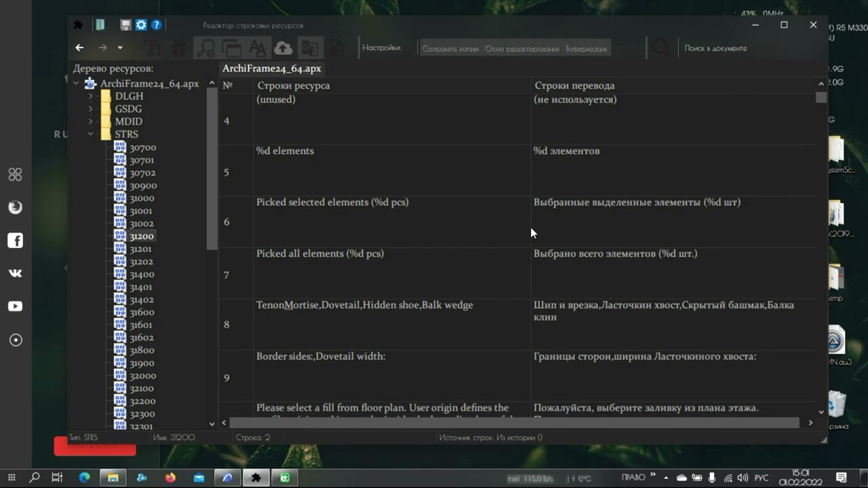Expand the MDID folder
This screenshot has height=488, width=868.
[90, 121]
